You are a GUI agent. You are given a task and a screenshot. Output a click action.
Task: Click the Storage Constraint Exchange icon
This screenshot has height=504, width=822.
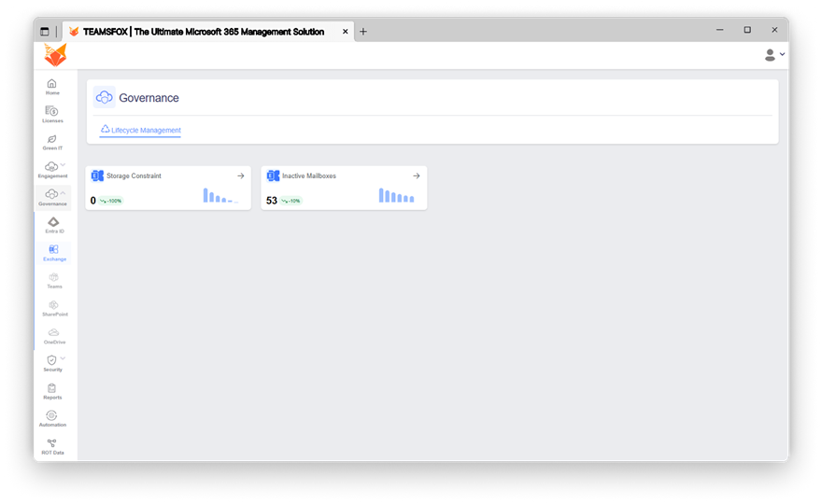(97, 176)
